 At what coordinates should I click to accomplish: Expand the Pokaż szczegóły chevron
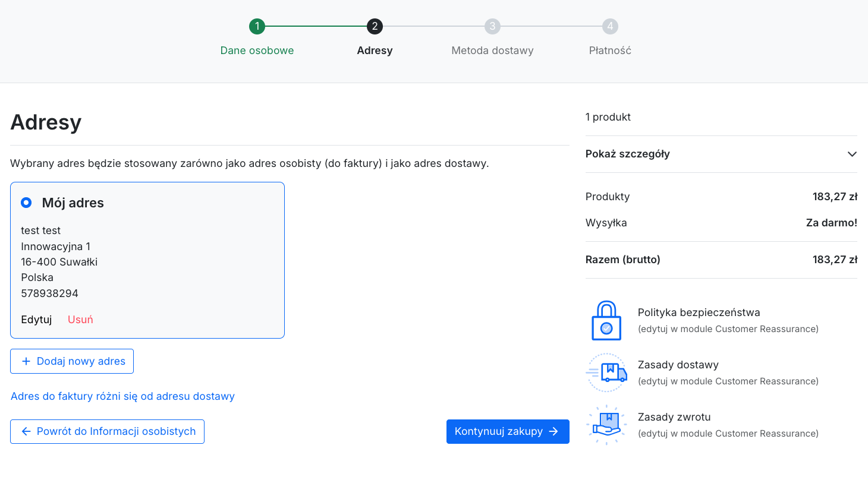coord(852,154)
